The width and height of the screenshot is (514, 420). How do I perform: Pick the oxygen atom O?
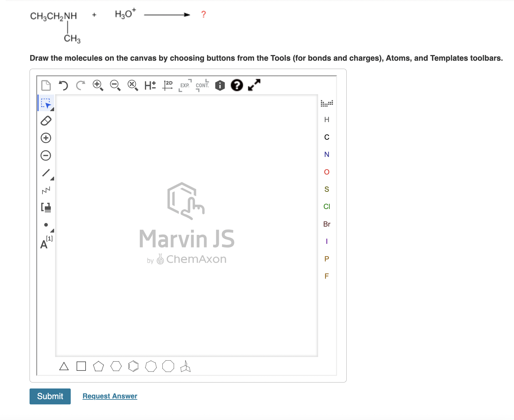tap(327, 172)
